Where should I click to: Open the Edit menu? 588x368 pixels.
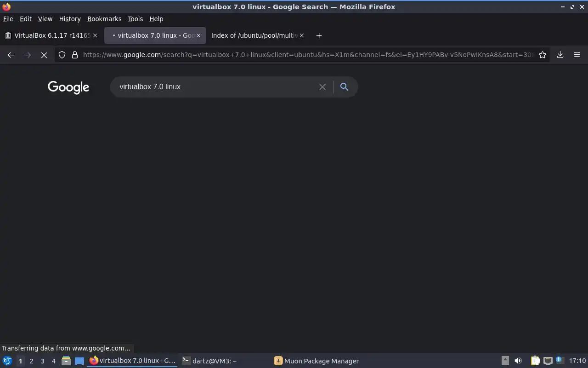[26, 19]
